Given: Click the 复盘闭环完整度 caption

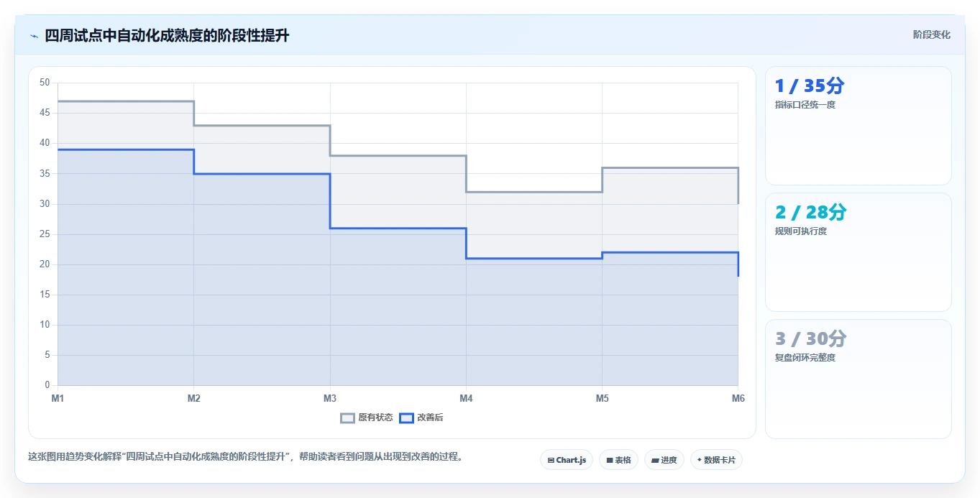Looking at the screenshot, I should point(805,358).
